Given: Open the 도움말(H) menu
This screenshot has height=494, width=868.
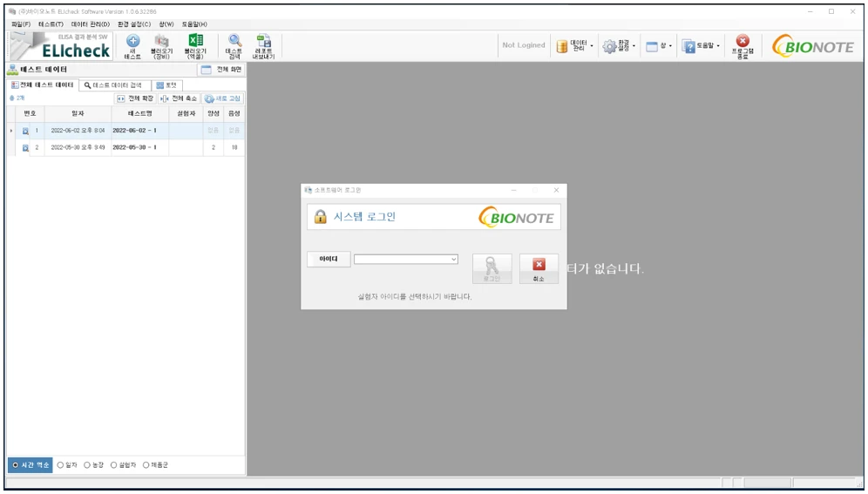Looking at the screenshot, I should tap(194, 24).
